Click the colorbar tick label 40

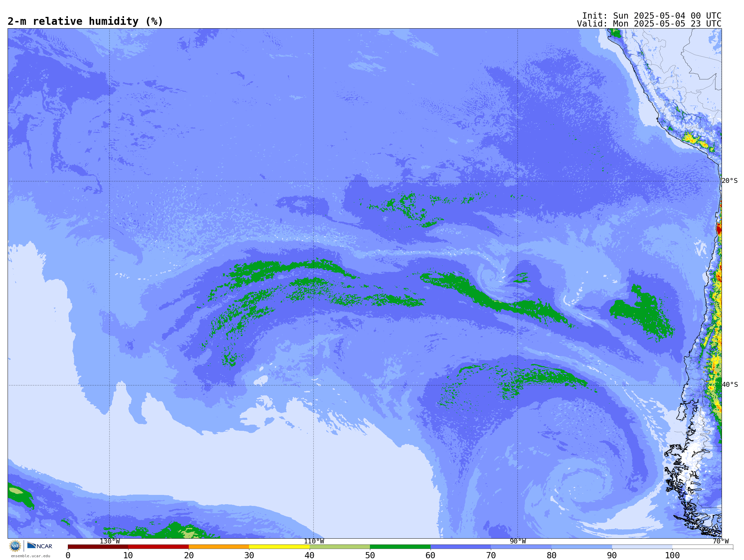point(310,556)
